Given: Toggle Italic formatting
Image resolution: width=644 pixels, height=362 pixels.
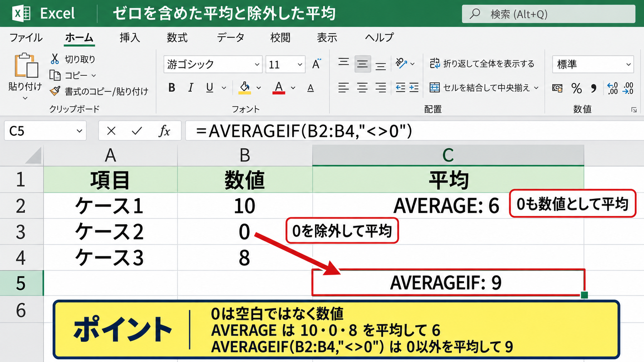Looking at the screenshot, I should [x=190, y=88].
